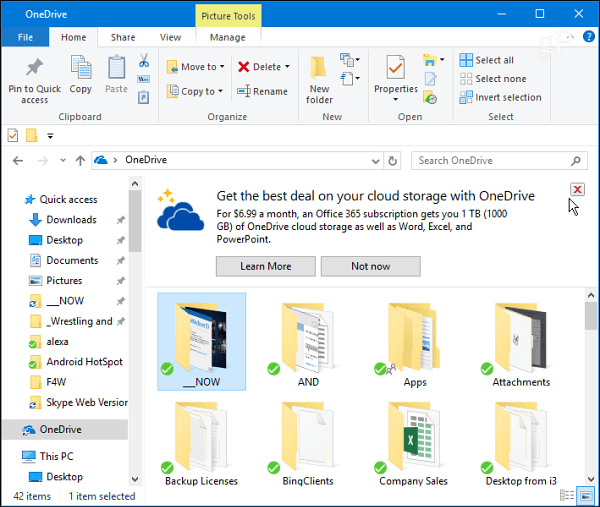This screenshot has height=507, width=600.
Task: Open the File tab
Action: tap(25, 37)
